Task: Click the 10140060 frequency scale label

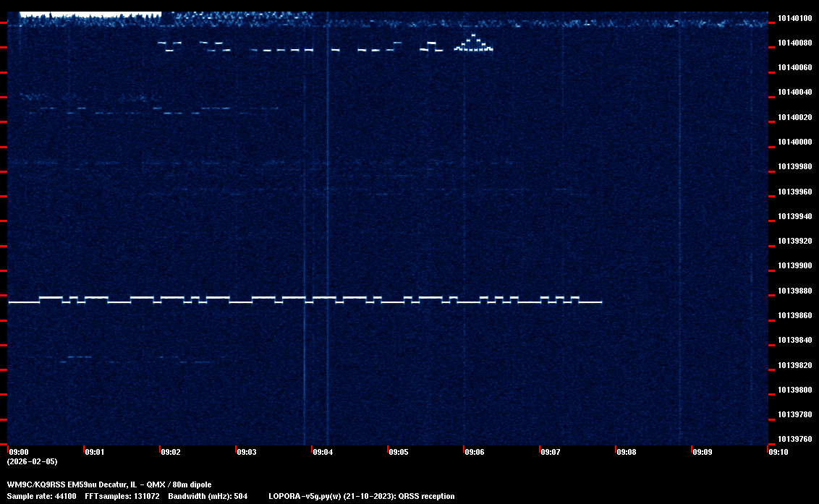Action: [x=794, y=67]
